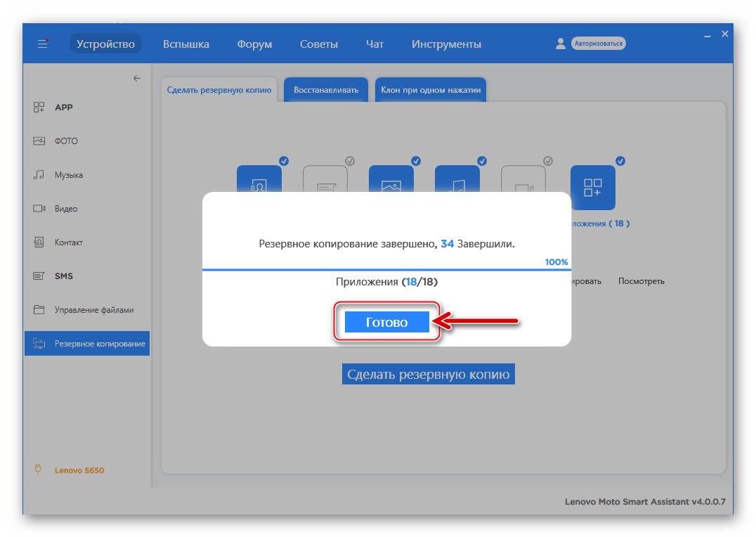756x537 pixels.
Task: Toggle checkmark on contacts backup tile
Action: [x=284, y=161]
